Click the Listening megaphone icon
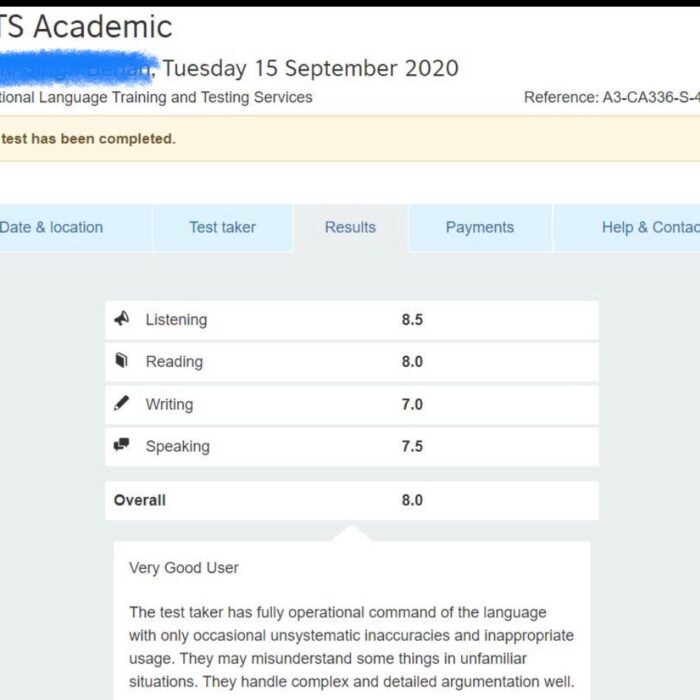Viewport: 700px width, 700px height. 121,319
